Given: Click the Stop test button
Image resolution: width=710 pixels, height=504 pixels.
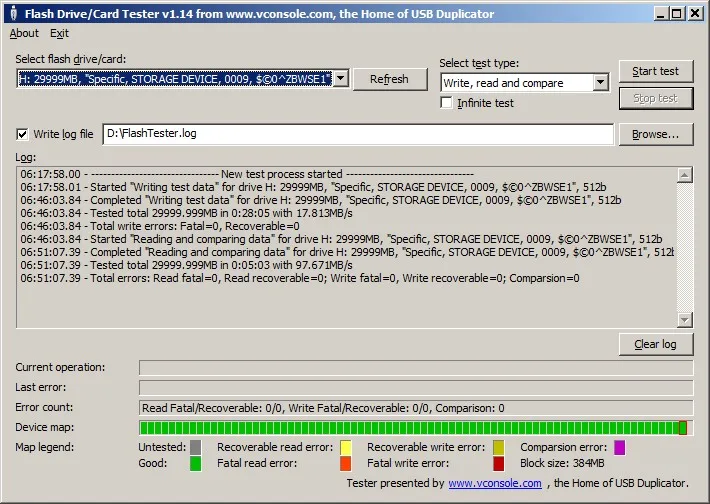Looking at the screenshot, I should click(x=656, y=98).
